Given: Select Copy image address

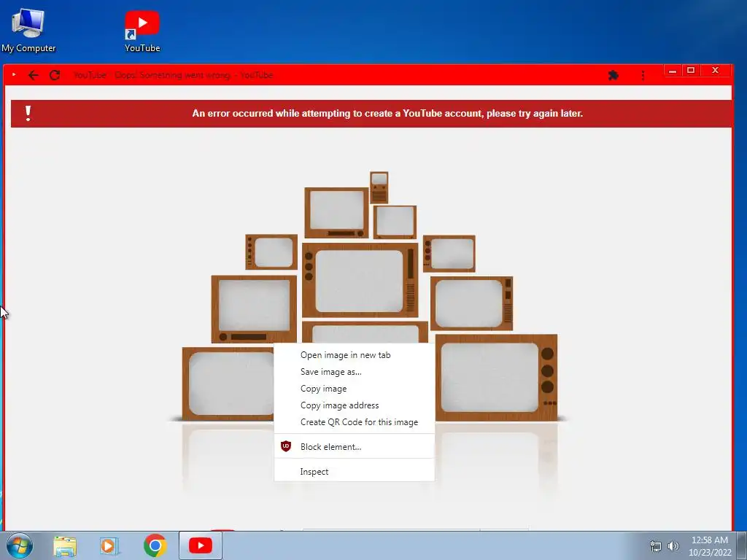Looking at the screenshot, I should 355,405.
